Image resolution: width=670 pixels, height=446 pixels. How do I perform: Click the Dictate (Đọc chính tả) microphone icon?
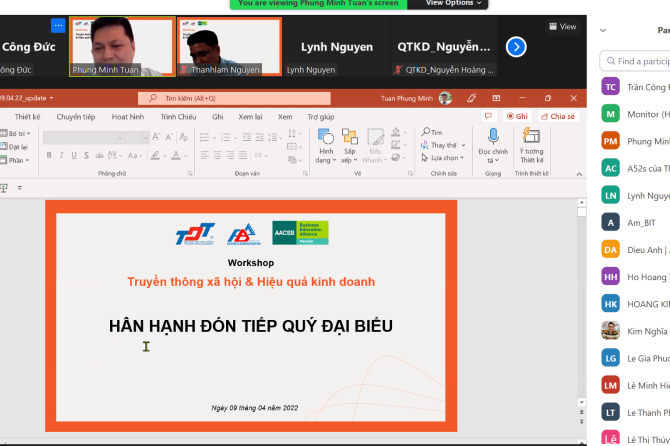tap(493, 137)
